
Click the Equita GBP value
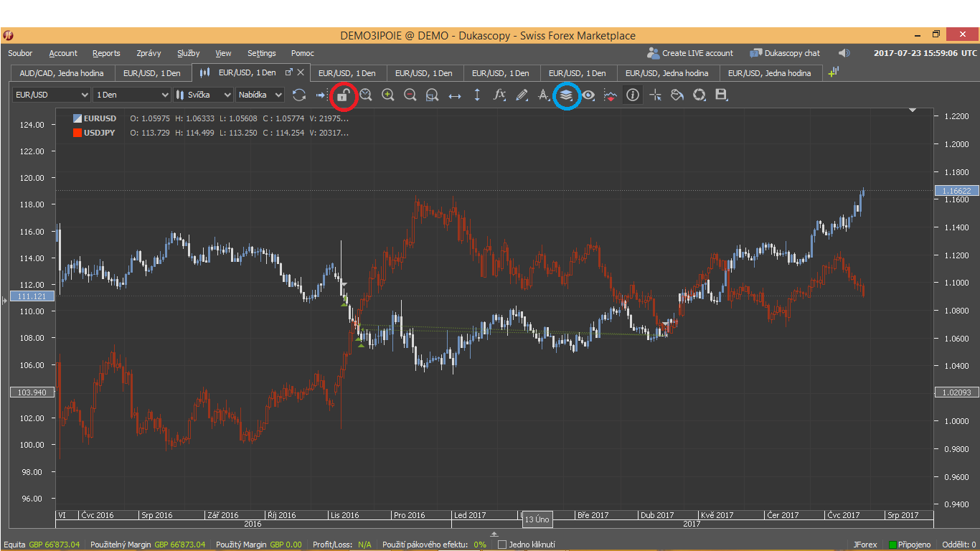[x=55, y=545]
